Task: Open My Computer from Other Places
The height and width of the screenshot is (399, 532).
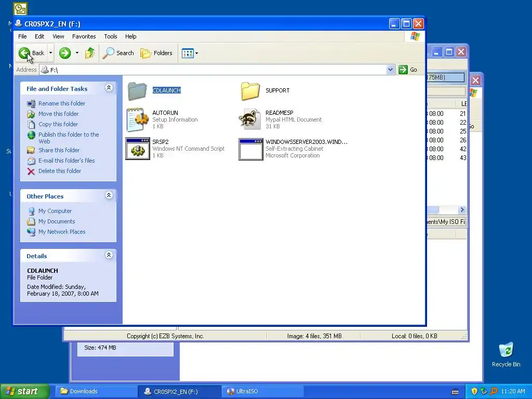Action: (x=55, y=211)
